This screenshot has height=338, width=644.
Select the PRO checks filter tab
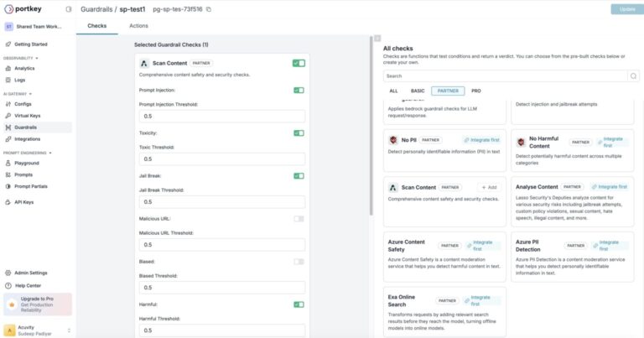(x=476, y=91)
